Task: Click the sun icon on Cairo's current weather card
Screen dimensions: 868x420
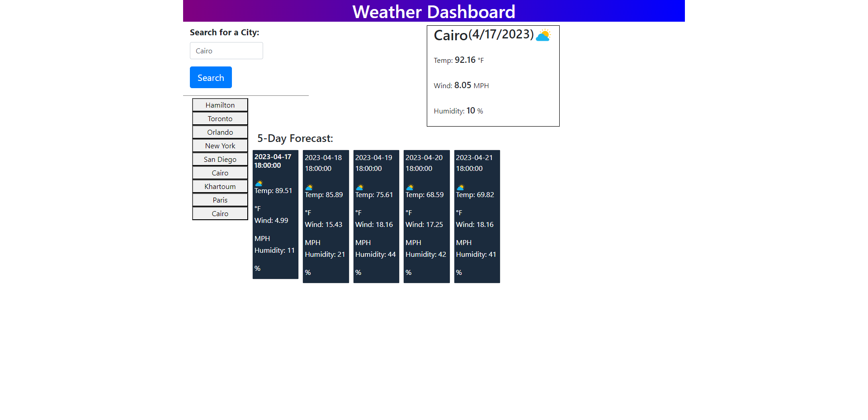Action: click(x=544, y=35)
